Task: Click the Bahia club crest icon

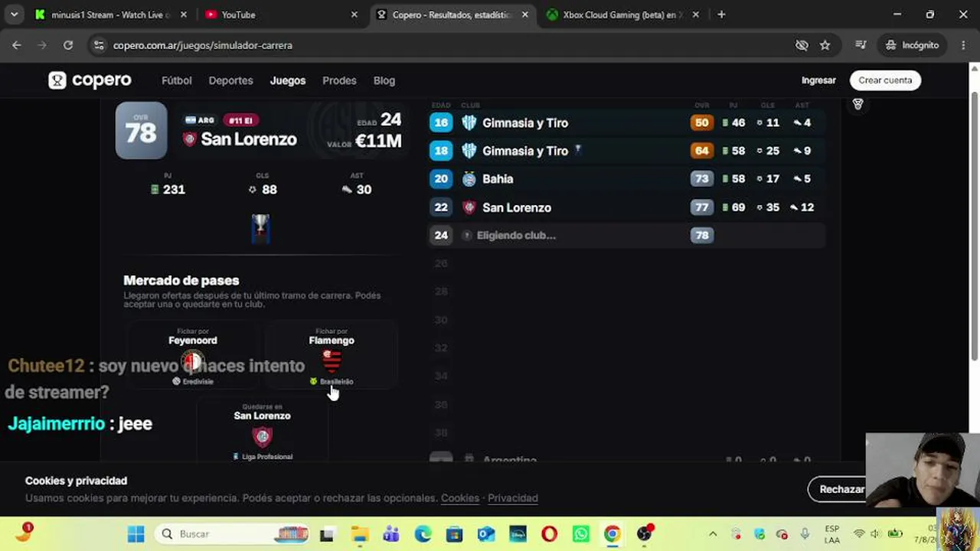Action: tap(469, 179)
